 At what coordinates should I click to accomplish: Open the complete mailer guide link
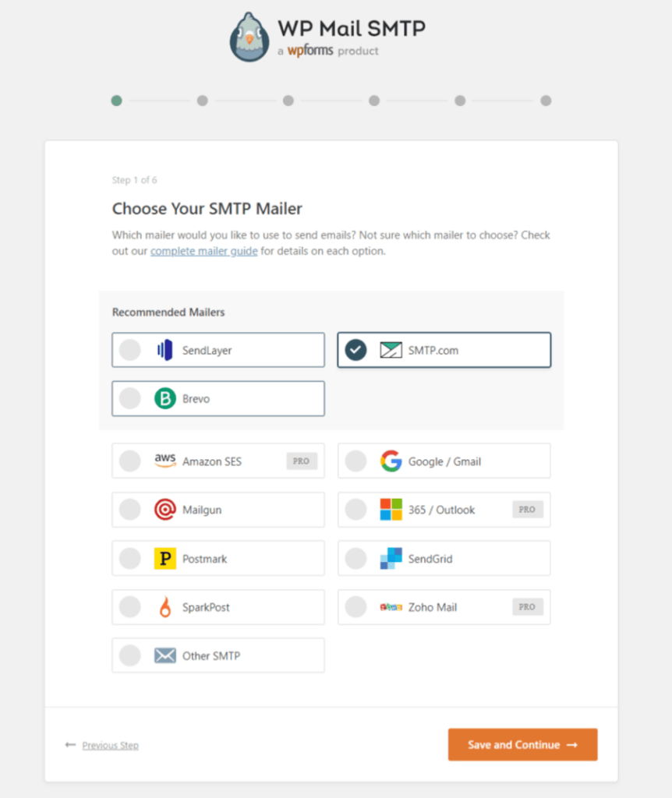(203, 251)
